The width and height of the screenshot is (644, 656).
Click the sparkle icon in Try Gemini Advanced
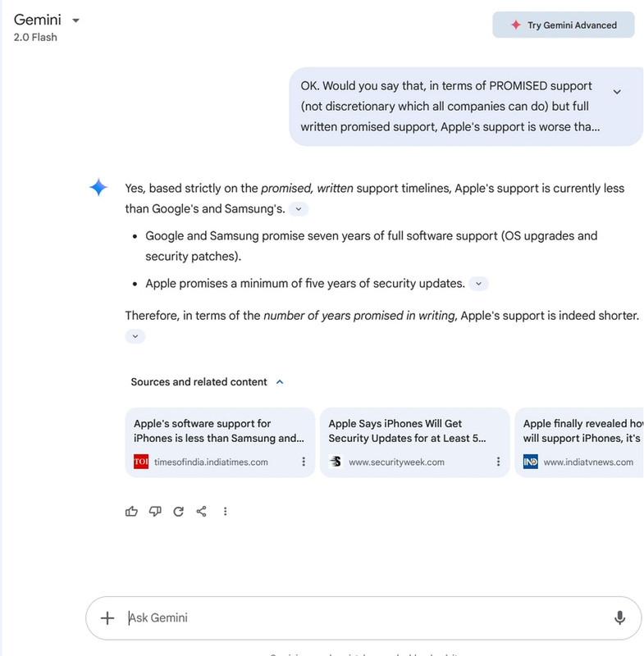(x=516, y=25)
